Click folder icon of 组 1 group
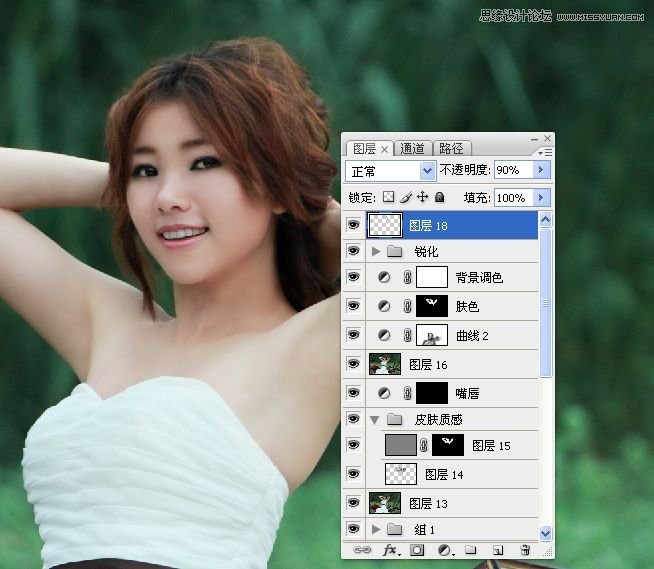The image size is (654, 569). 394,530
